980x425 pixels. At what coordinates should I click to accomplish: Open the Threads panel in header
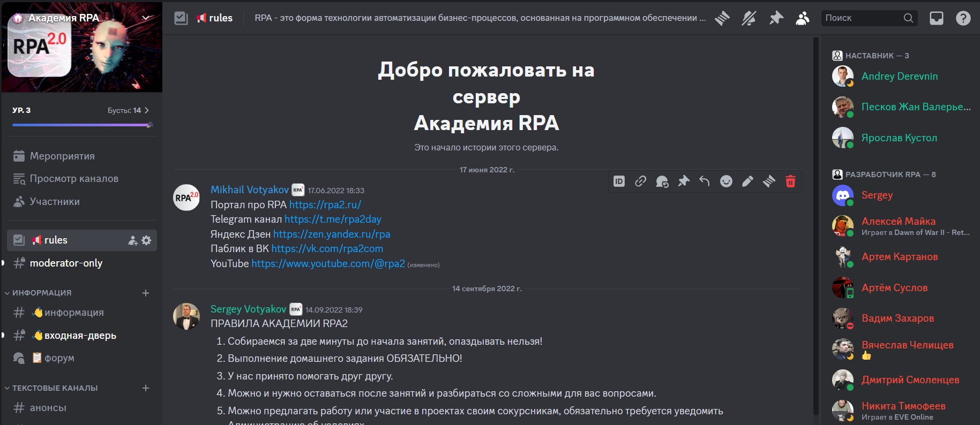click(x=722, y=18)
